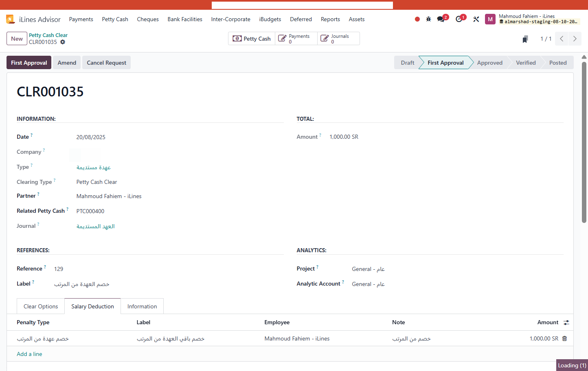Click the page vertical scrollbar
Image resolution: width=588 pixels, height=371 pixels.
[584, 142]
